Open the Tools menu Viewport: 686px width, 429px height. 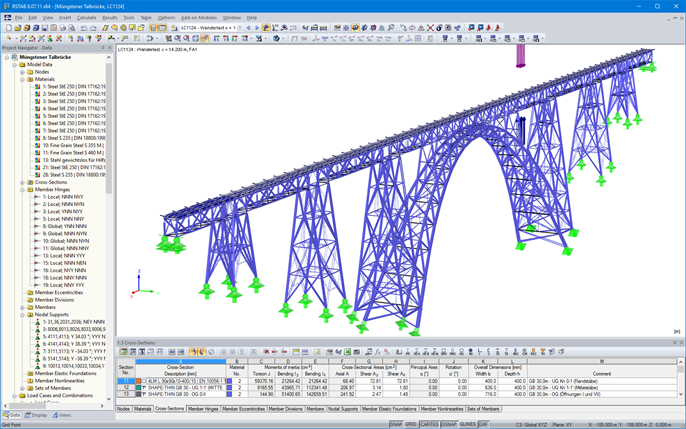click(129, 17)
